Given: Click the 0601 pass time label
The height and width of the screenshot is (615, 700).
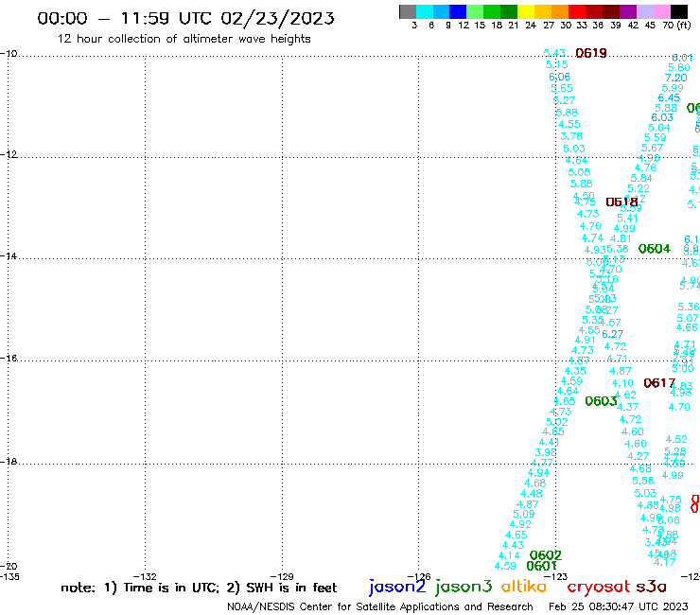Looking at the screenshot, I should (x=541, y=566).
